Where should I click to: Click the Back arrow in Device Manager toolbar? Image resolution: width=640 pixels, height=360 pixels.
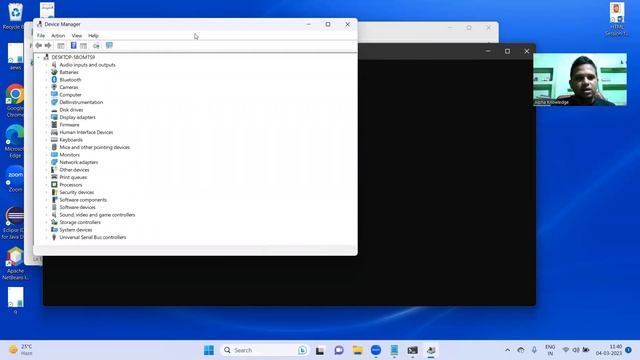(38, 45)
